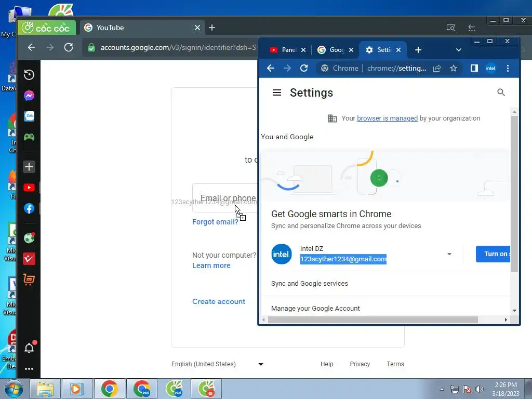Open Facebook shortcut in Cốc Cốc sidebar
The image size is (532, 399).
[29, 208]
